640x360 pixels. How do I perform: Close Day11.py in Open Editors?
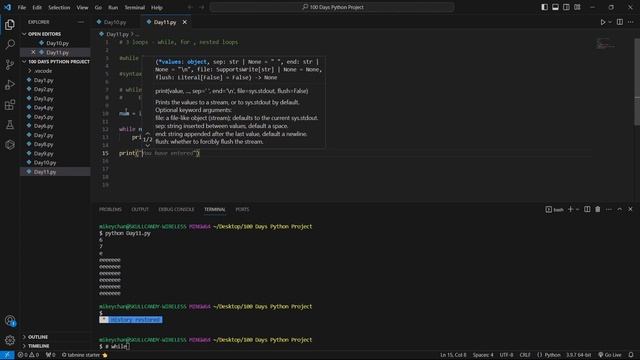tap(33, 52)
